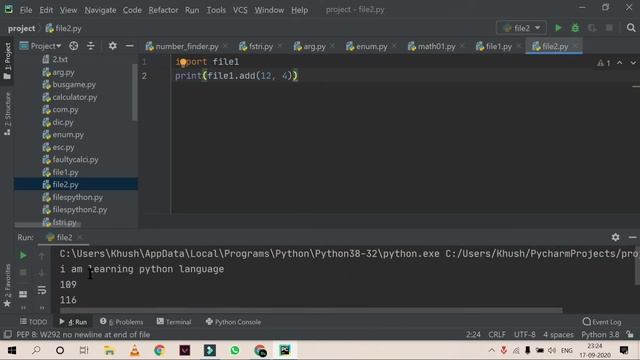Close the file2 run tab
This screenshot has height=360, width=640.
80,237
